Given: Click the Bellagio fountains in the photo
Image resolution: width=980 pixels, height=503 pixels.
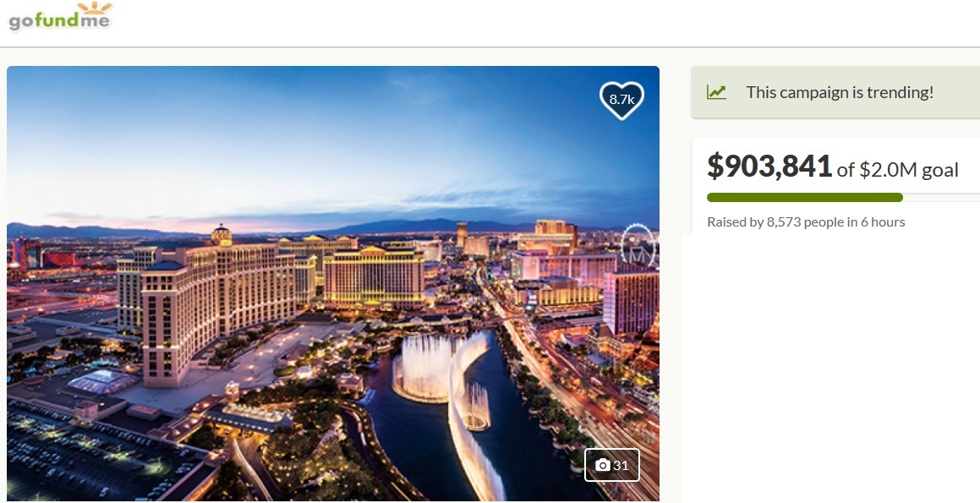Looking at the screenshot, I should click(442, 375).
